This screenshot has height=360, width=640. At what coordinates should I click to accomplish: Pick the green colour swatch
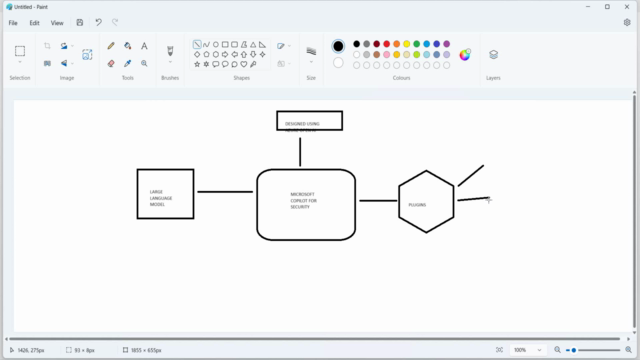416,44
